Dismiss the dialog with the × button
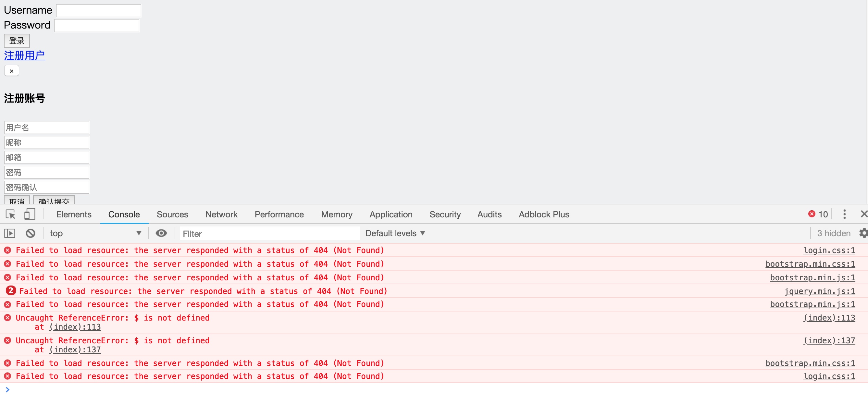The image size is (868, 414). [x=11, y=71]
